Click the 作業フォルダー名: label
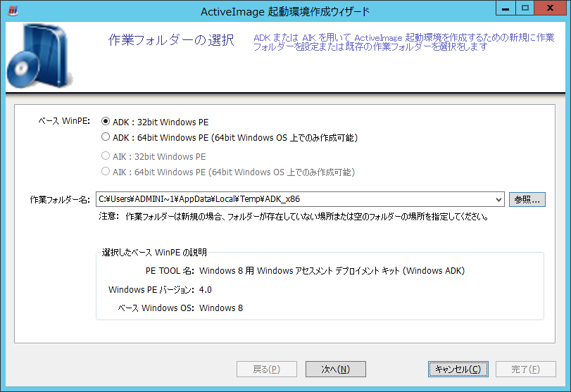 (60, 199)
